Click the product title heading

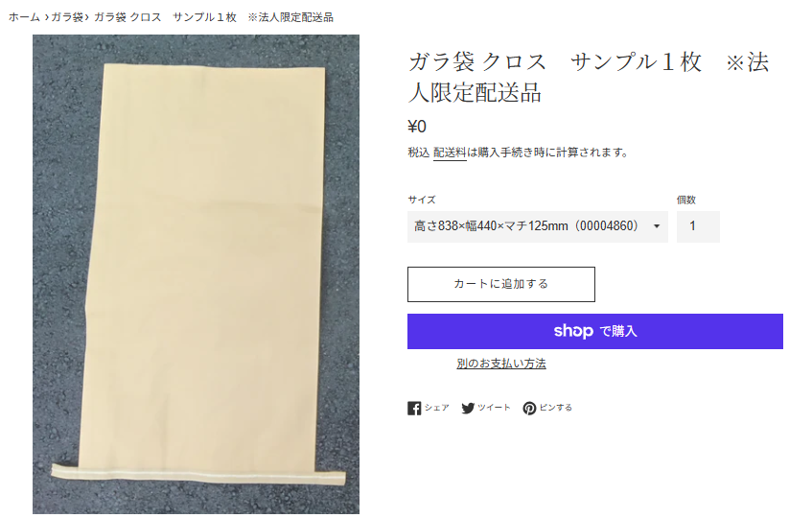click(589, 77)
